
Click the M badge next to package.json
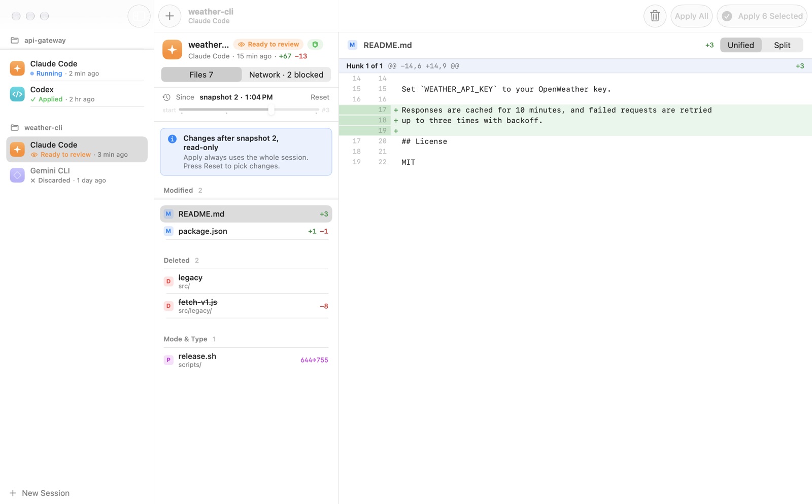click(168, 231)
